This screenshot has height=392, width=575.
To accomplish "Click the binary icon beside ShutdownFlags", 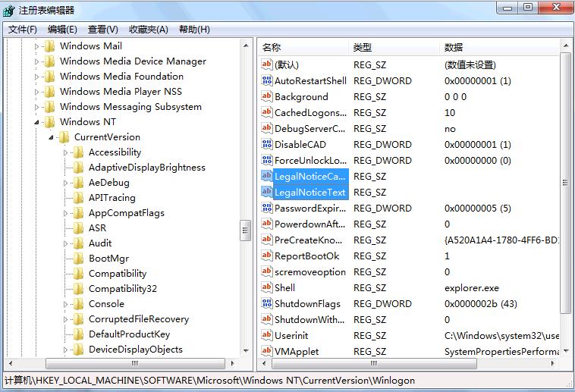I will tap(266, 304).
